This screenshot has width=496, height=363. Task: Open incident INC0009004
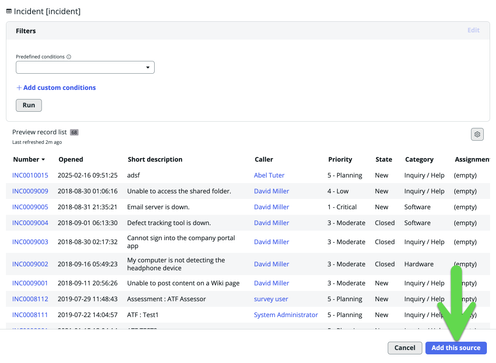pyautogui.click(x=30, y=223)
